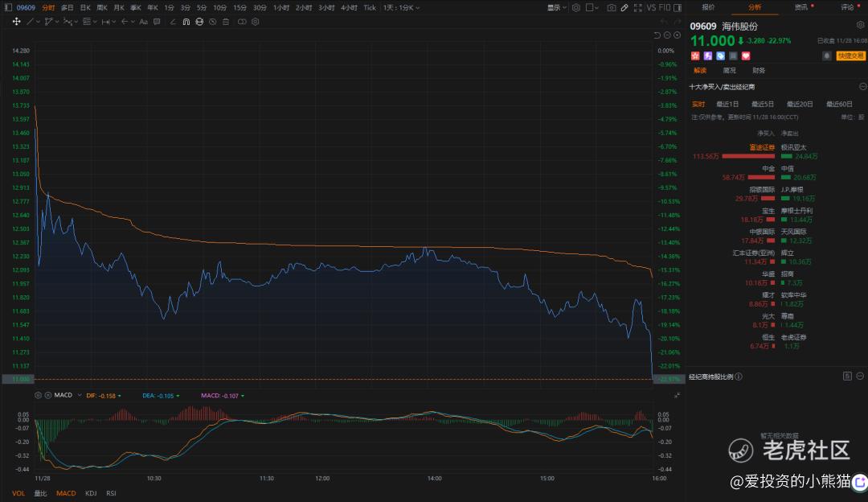Toggle the left sidebar panel icon
This screenshot has width=868, height=502.
point(8,7)
